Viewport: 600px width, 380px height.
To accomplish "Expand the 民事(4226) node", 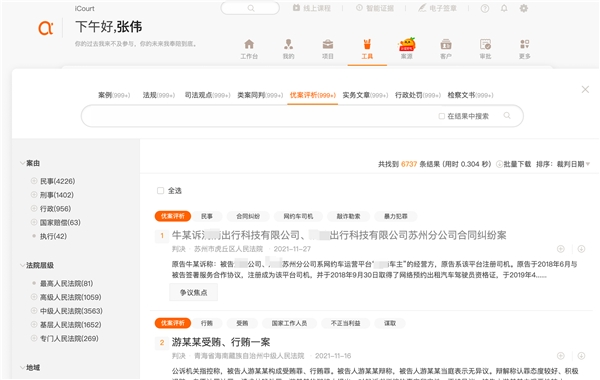I will point(34,181).
